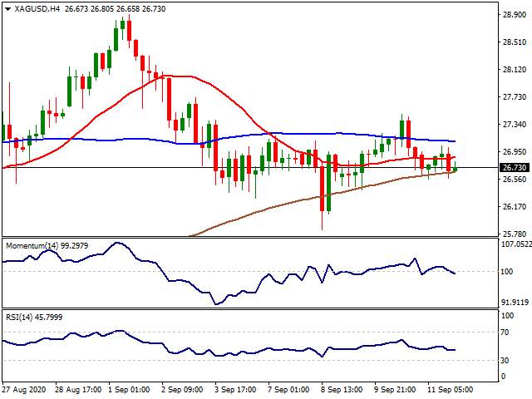Select the XAGUSD,H4 symbol label

[37, 9]
